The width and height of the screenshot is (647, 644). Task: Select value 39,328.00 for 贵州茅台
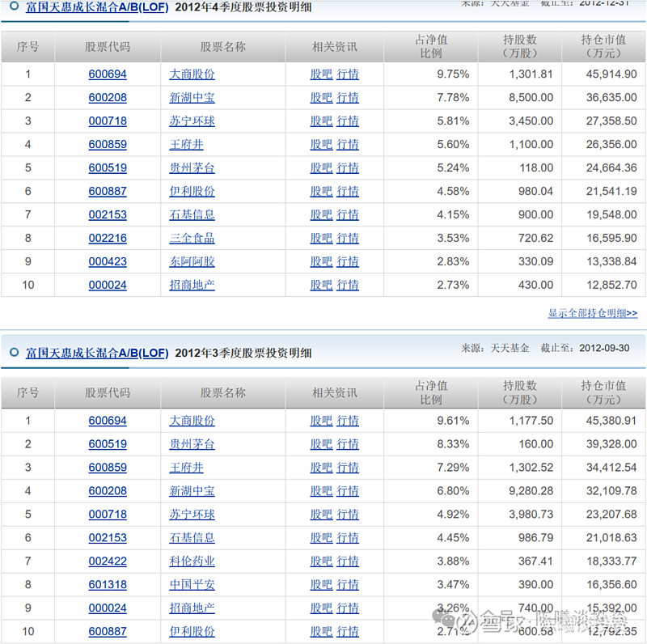pos(611,444)
